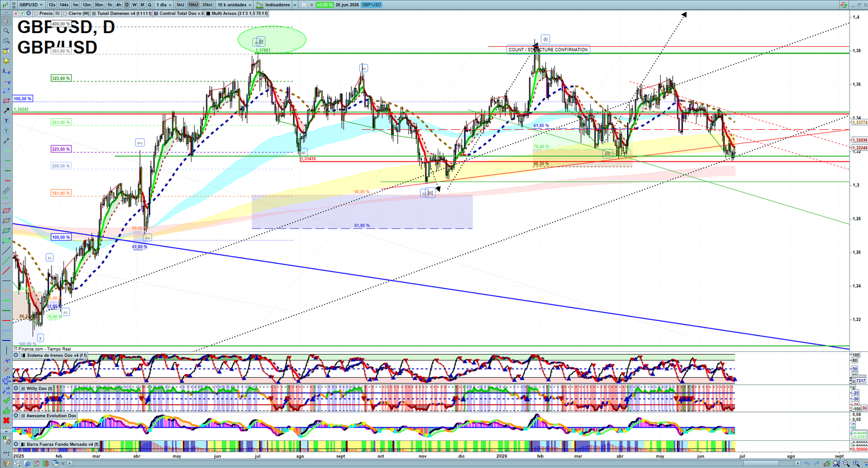This screenshot has width=868, height=468.
Task: Toggle Control Total Doc v.6 indicator
Action: (156, 14)
